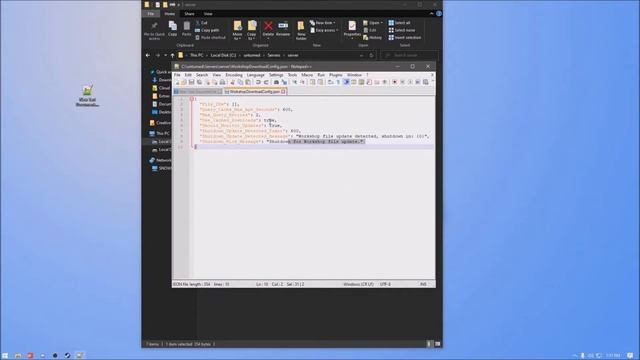Open the Explorer View ribbon tab
Screen dimensions: 640x360
pos(208,14)
